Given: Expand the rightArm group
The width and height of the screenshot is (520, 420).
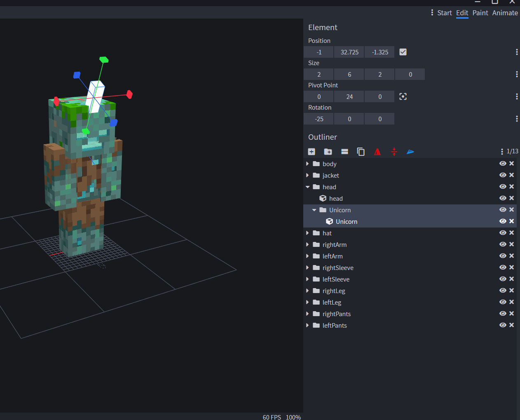Looking at the screenshot, I should (307, 244).
